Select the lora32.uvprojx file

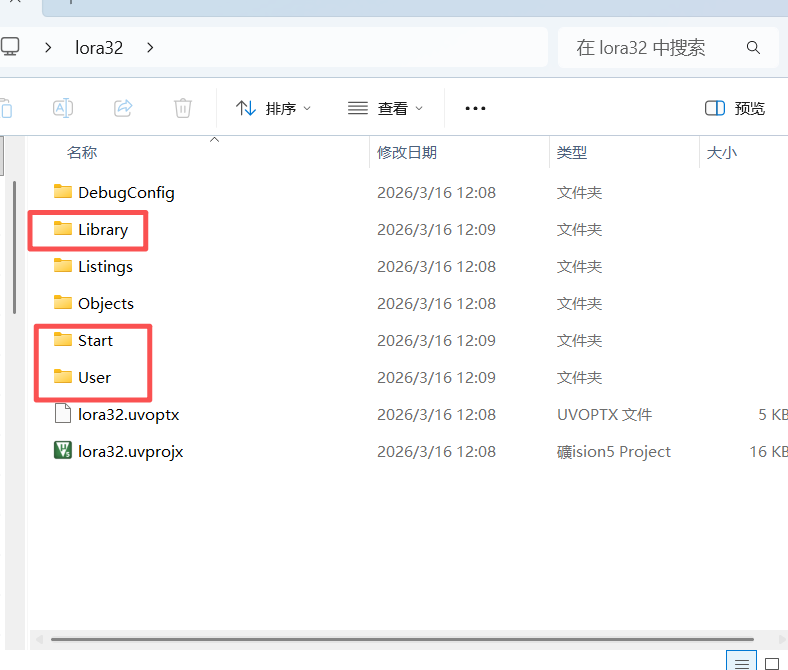[131, 452]
